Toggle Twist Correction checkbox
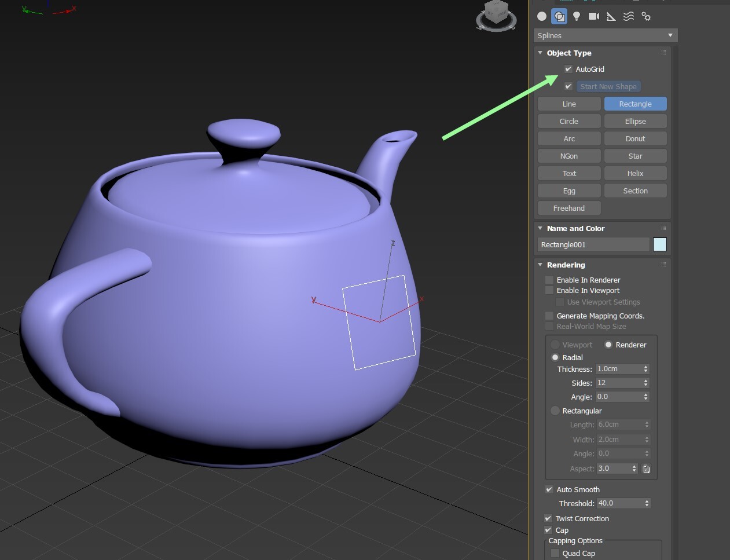Image resolution: width=730 pixels, height=560 pixels. pyautogui.click(x=548, y=518)
